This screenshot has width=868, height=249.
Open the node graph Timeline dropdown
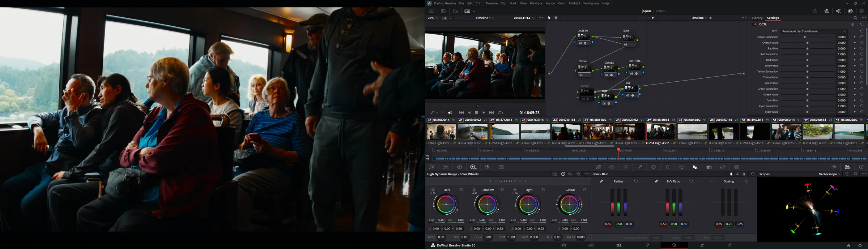pyautogui.click(x=699, y=18)
